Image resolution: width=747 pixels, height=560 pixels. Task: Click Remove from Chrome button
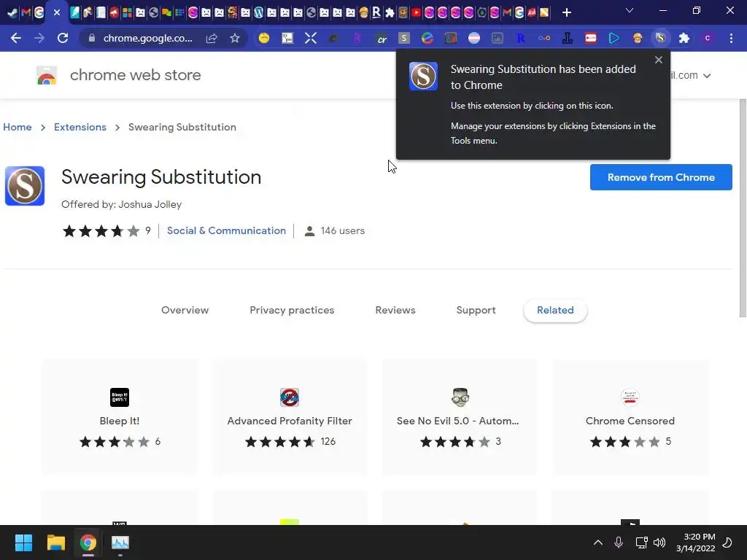click(661, 177)
